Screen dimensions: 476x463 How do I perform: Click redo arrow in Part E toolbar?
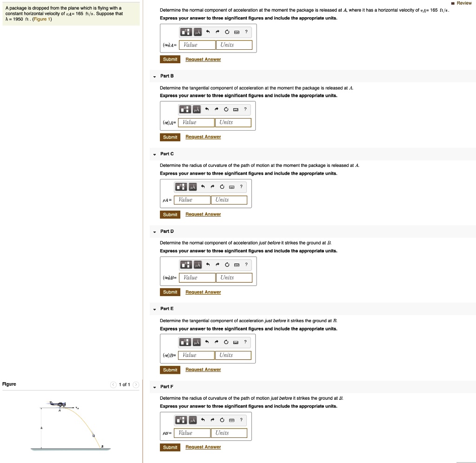[x=217, y=342]
